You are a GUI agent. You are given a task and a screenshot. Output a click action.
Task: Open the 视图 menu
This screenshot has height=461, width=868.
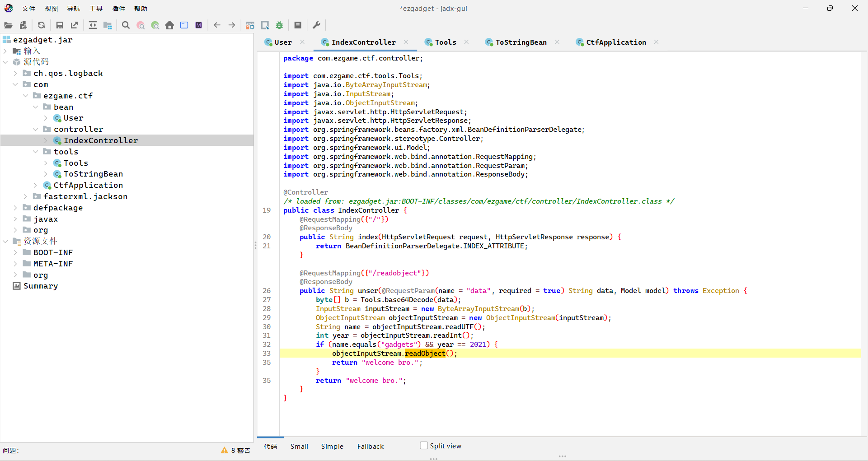tap(51, 9)
